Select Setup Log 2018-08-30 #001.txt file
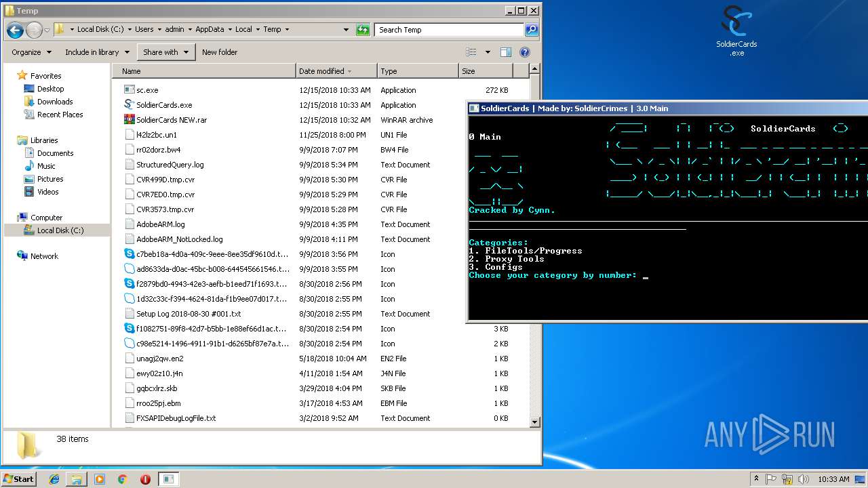 188,314
